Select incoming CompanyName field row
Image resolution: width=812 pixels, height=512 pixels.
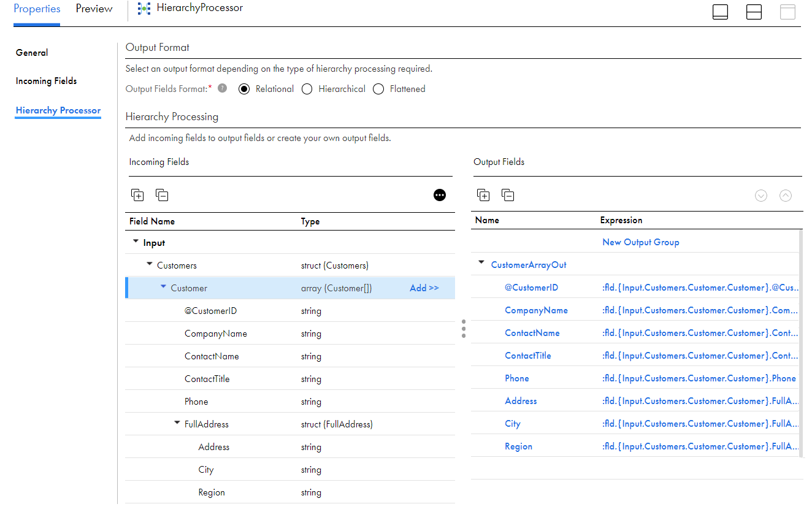290,334
